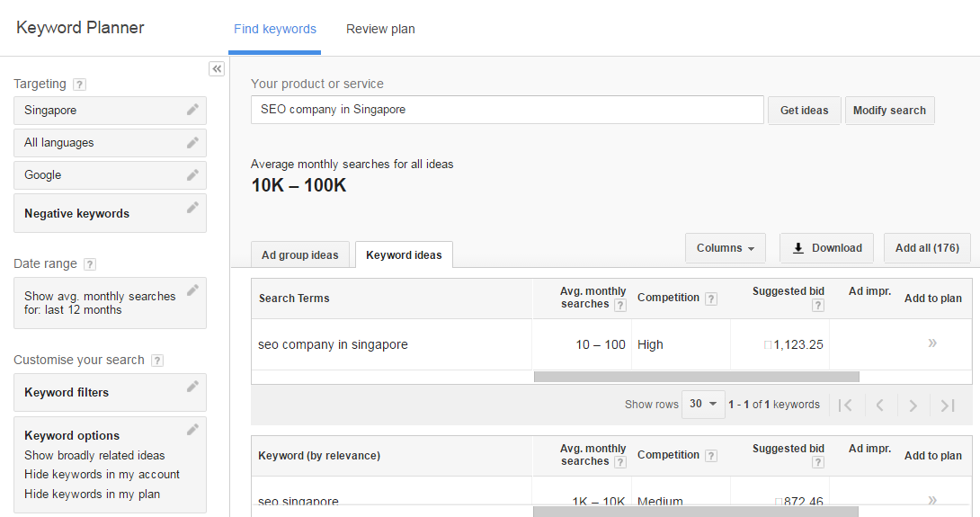Viewport: 980px width, 517px height.
Task: Open help icon beside Customise your search
Action: pos(157,361)
